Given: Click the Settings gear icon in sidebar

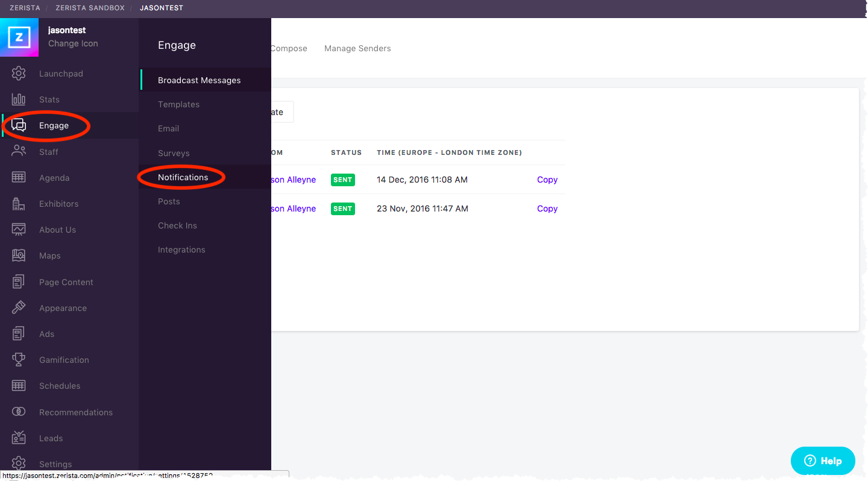Looking at the screenshot, I should click(x=19, y=463).
